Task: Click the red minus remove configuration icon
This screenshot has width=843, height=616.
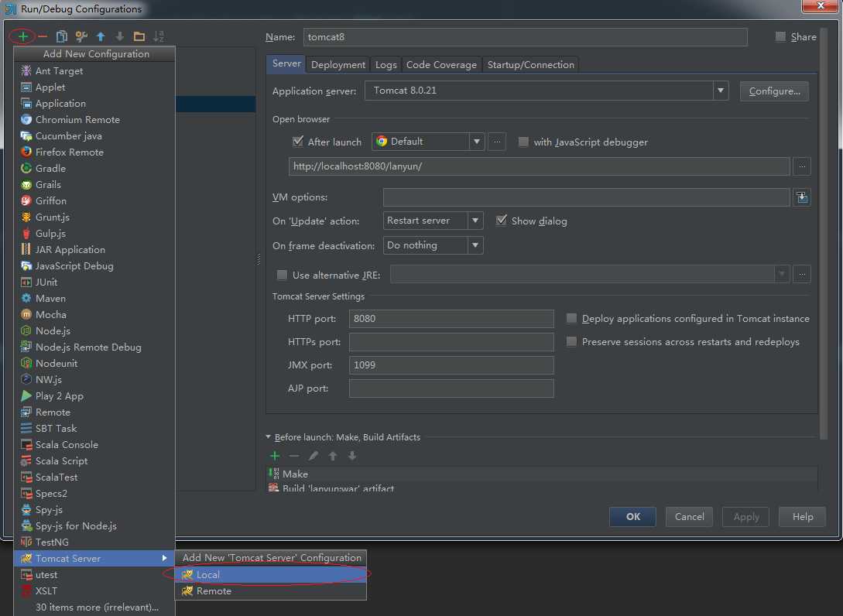Action: [43, 36]
